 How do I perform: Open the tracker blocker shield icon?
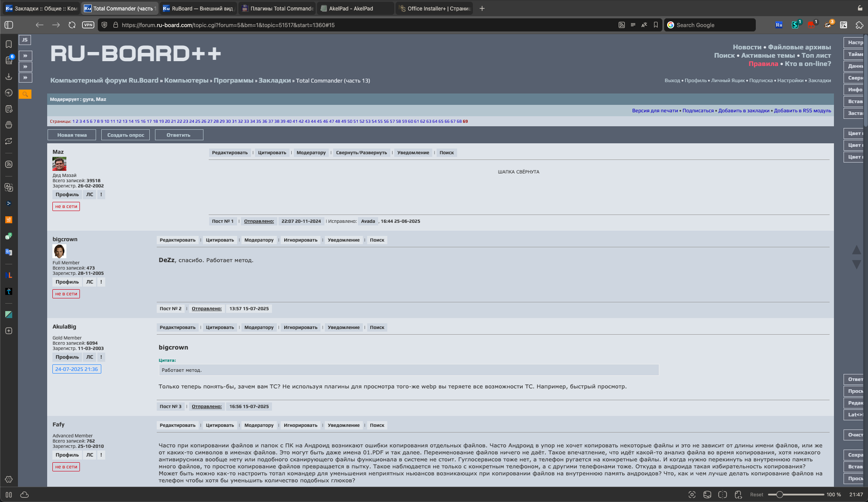[104, 25]
